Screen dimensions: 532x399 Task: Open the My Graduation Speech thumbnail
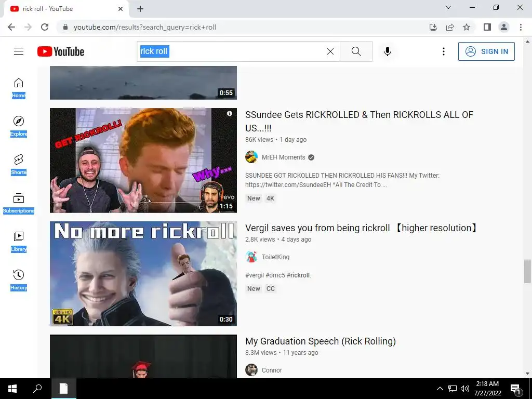[143, 356]
